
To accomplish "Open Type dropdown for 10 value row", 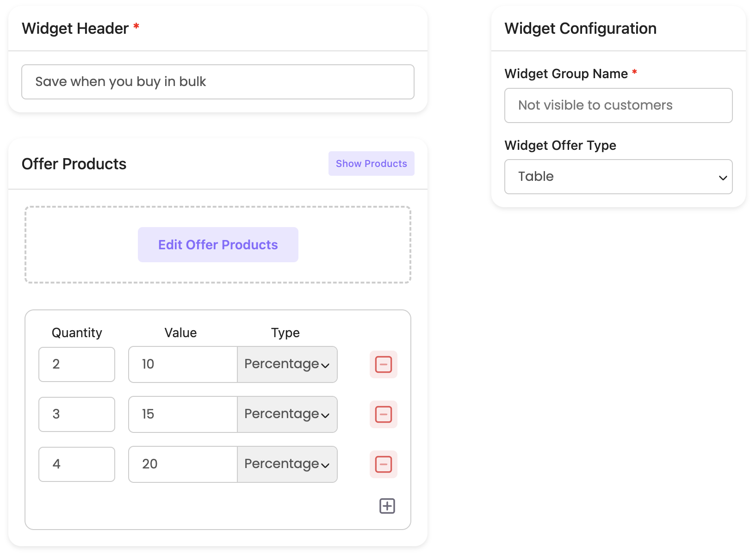I will [x=287, y=364].
